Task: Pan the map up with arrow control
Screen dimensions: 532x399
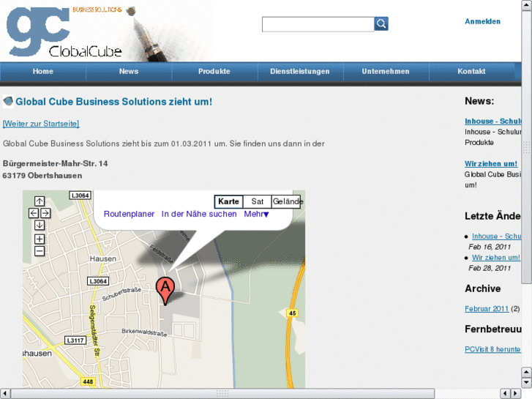Action: tap(40, 201)
